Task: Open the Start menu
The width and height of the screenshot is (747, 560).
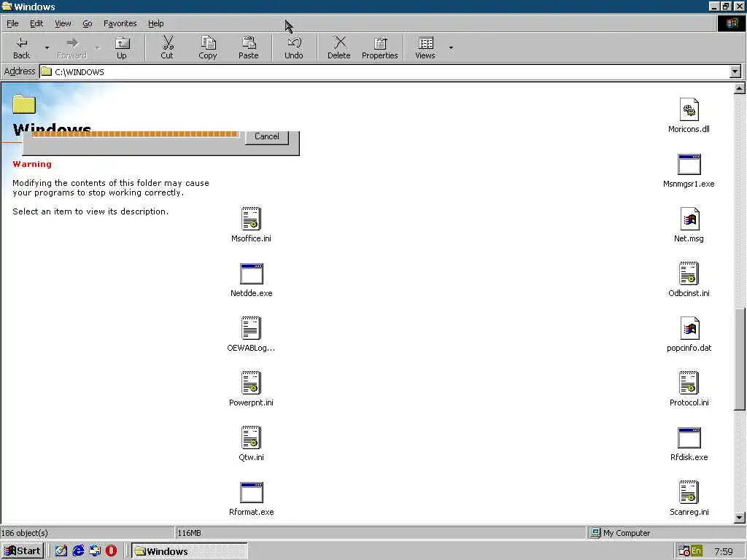Action: click(x=23, y=551)
